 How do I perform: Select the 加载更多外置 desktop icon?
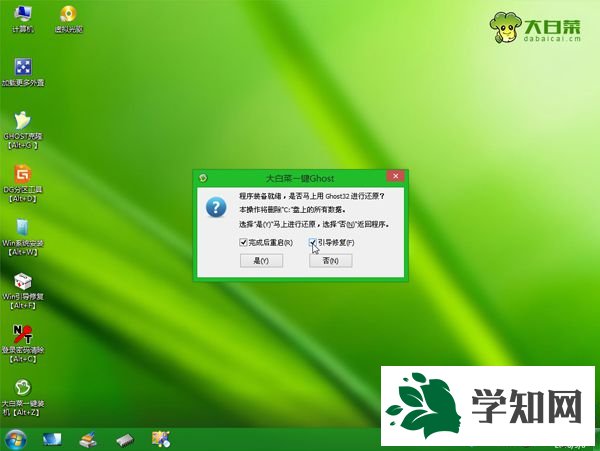point(23,72)
